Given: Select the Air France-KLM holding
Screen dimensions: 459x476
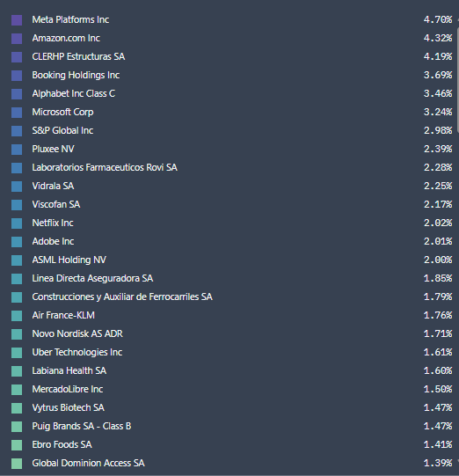Looking at the screenshot, I should pyautogui.click(x=63, y=315).
